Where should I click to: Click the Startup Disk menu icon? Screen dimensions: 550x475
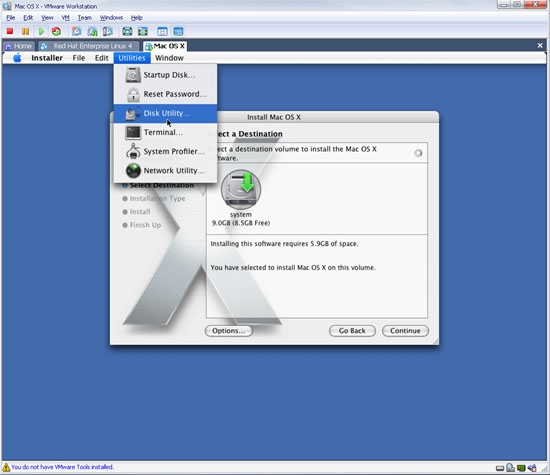133,75
